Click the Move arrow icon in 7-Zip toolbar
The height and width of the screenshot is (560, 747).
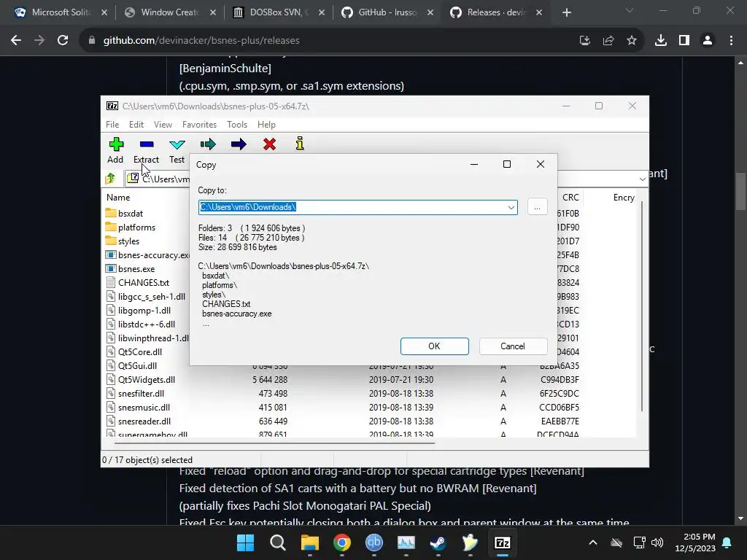click(x=239, y=144)
